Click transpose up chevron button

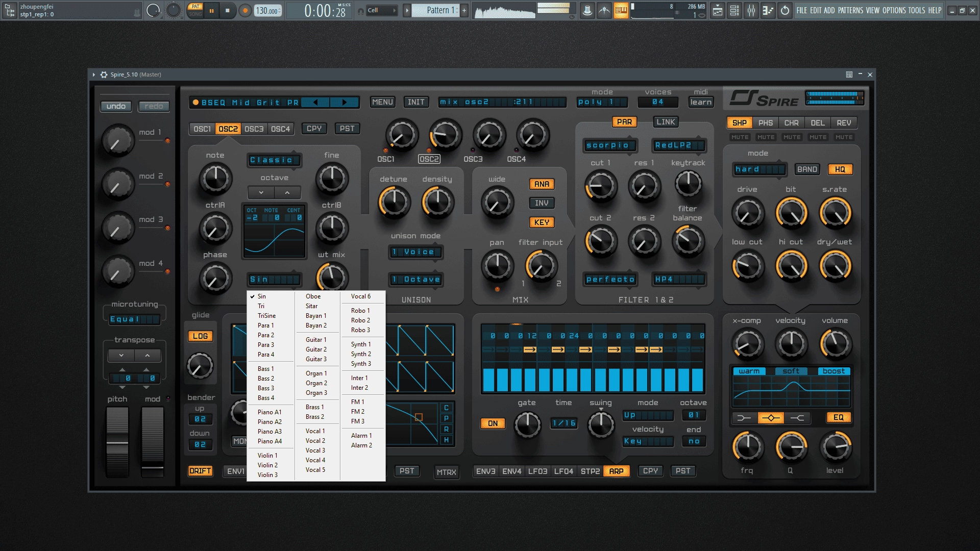[148, 356]
